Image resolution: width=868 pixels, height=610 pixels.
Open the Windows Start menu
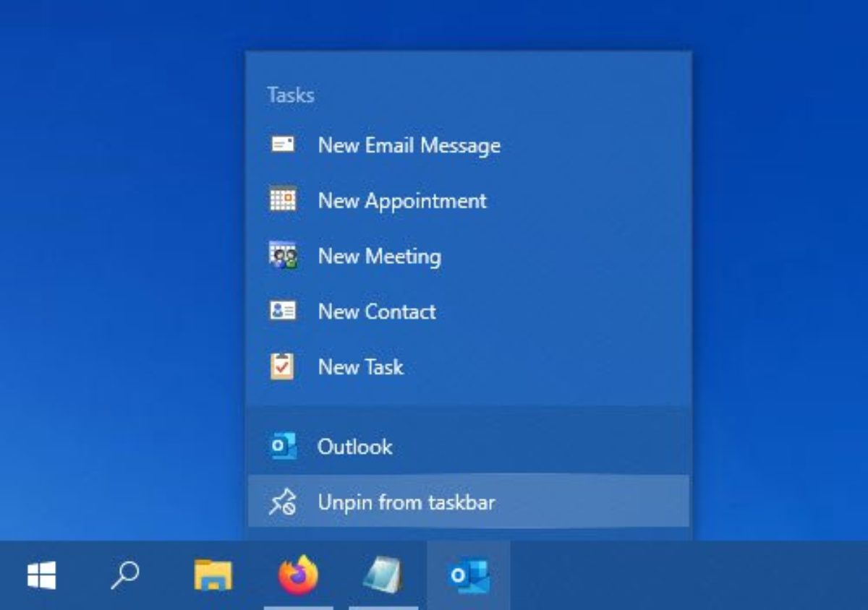tap(41, 575)
